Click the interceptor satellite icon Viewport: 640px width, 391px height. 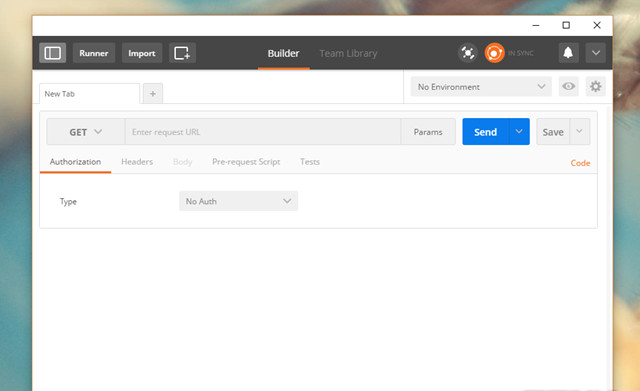click(468, 53)
